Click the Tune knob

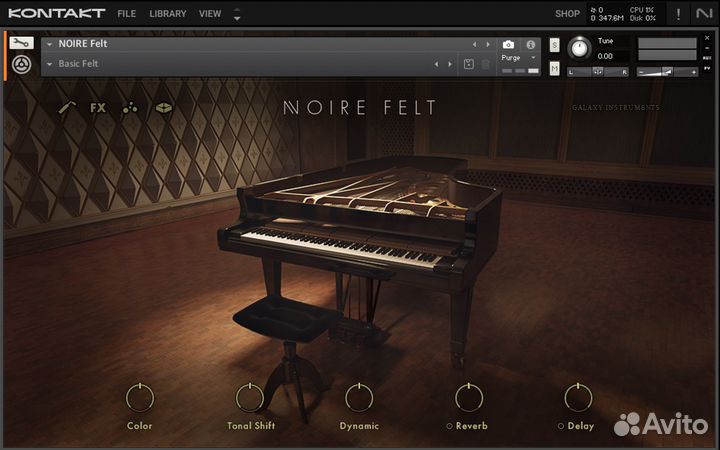point(579,48)
